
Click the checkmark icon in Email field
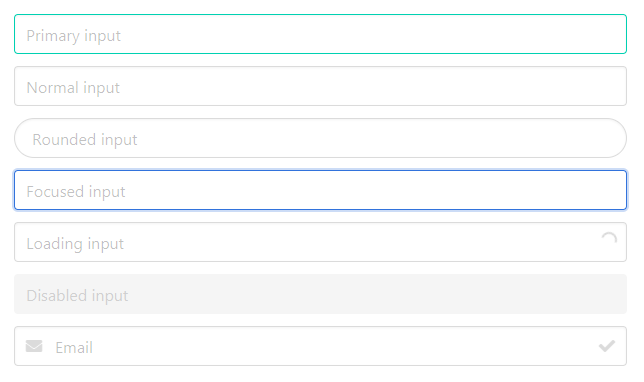607,346
